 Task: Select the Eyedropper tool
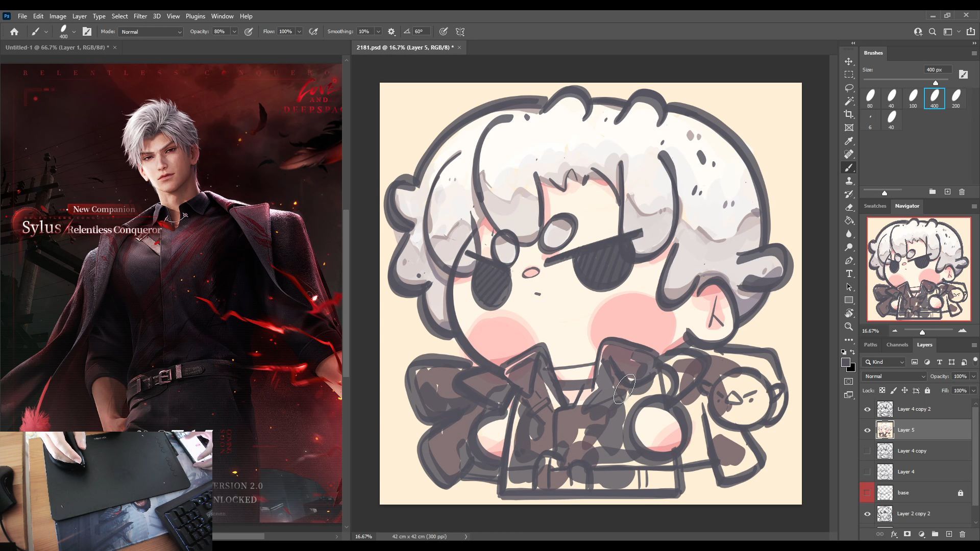(849, 141)
